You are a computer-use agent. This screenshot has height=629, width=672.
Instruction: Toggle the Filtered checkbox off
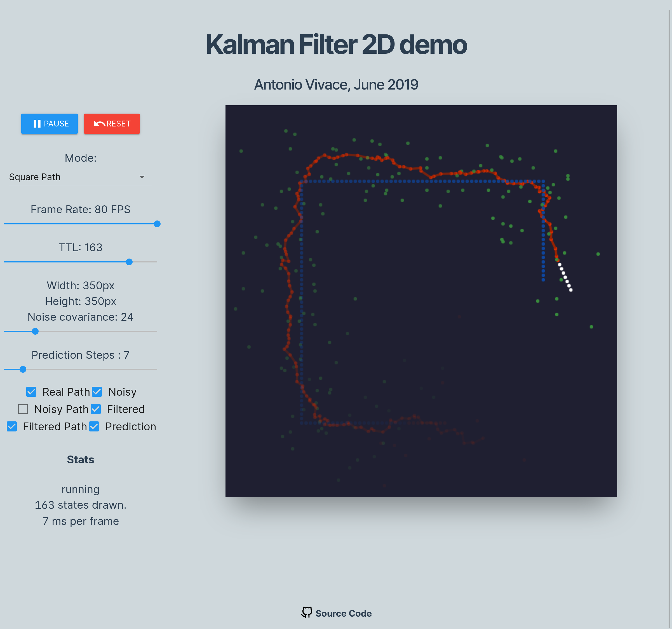pyautogui.click(x=96, y=409)
